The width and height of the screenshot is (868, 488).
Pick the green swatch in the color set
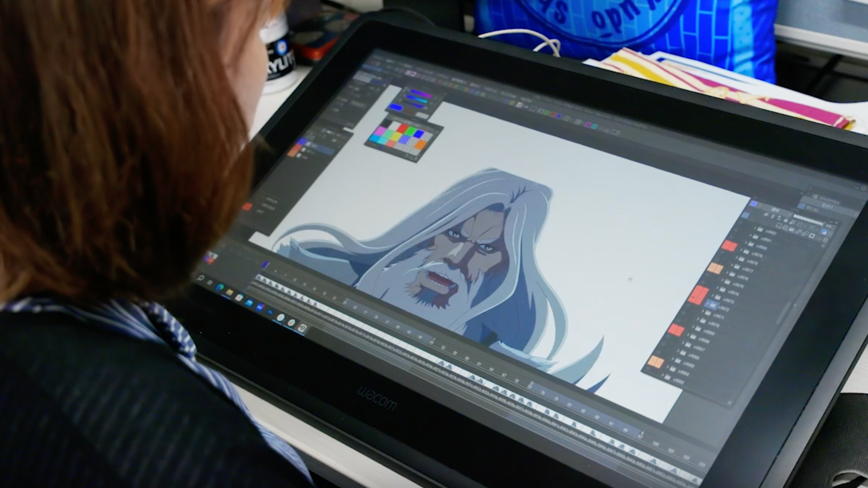[x=411, y=132]
